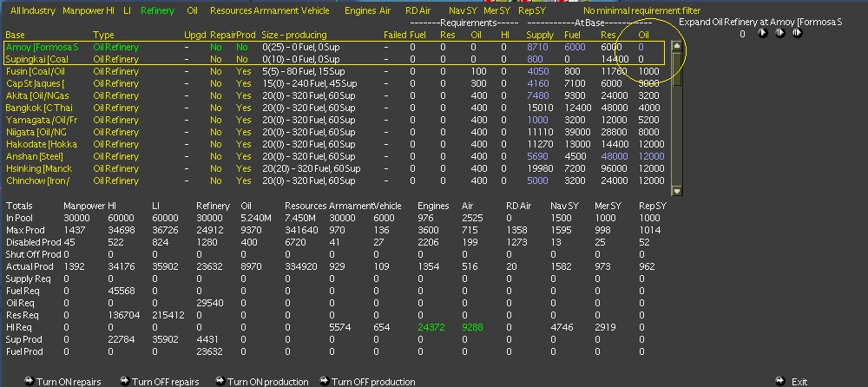Screen dimensions: 868x387
Task: Open the Hakodate [Hokka base
Action: tap(42, 145)
